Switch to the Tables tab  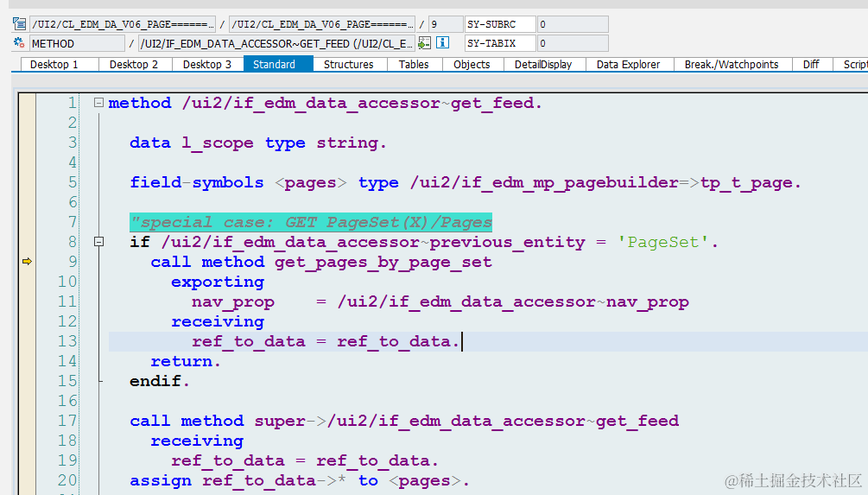click(x=414, y=64)
